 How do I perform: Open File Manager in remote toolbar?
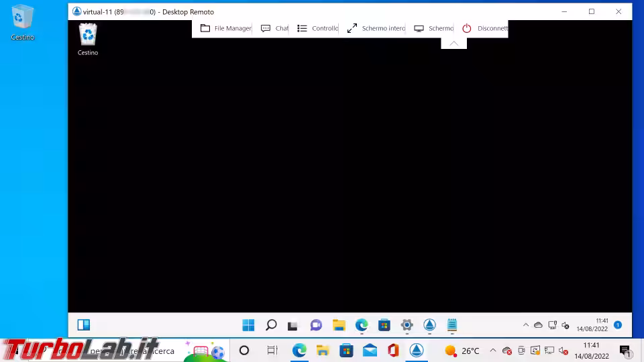pos(225,28)
